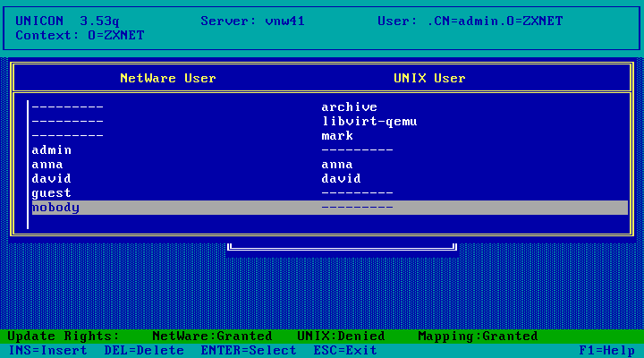This screenshot has width=644, height=358.
Task: Select the david UNIX user entry
Action: [x=341, y=178]
